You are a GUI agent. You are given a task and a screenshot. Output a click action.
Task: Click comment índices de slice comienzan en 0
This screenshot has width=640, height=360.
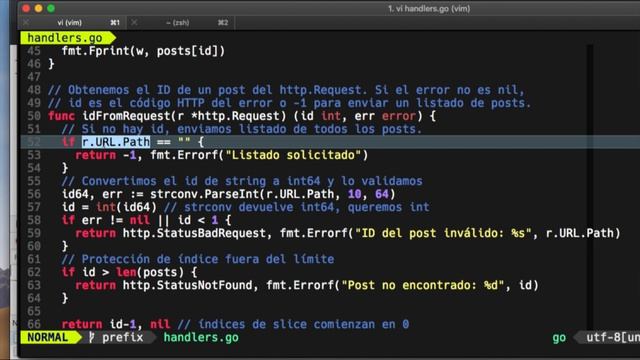click(x=293, y=324)
